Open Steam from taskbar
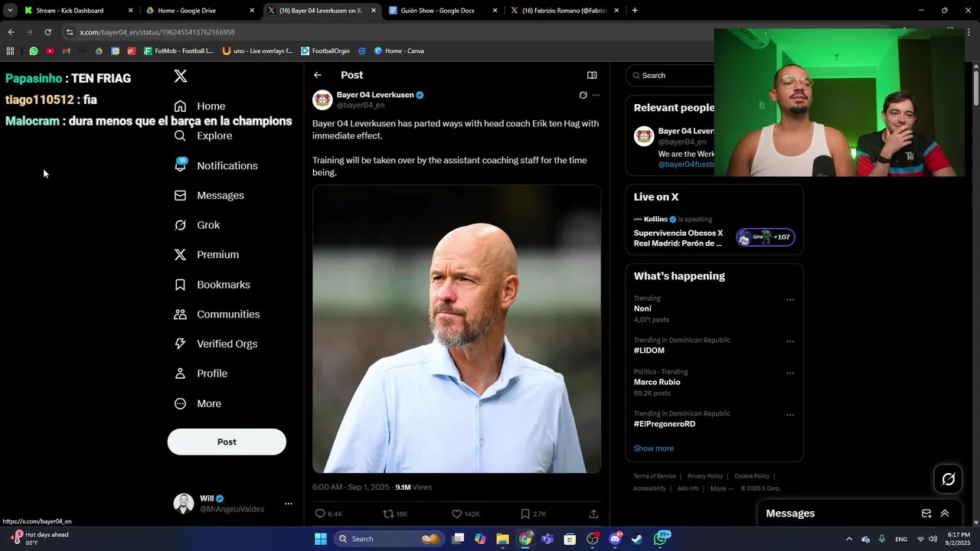Image resolution: width=980 pixels, height=551 pixels. point(637,539)
